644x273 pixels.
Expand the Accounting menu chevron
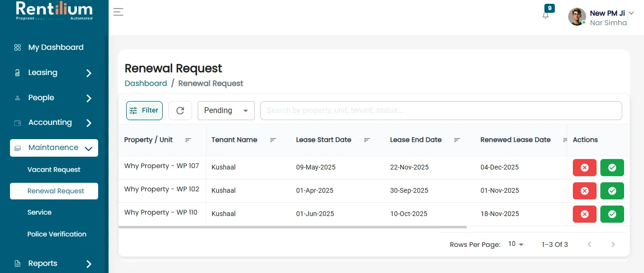[x=89, y=123]
